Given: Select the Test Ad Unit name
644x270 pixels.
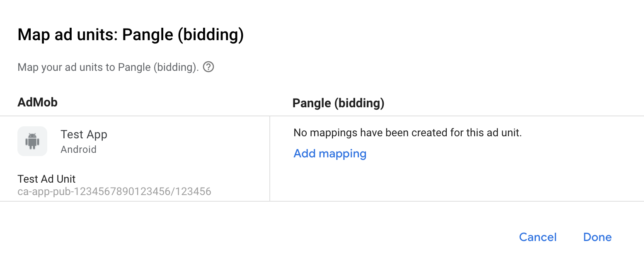Looking at the screenshot, I should pyautogui.click(x=46, y=179).
